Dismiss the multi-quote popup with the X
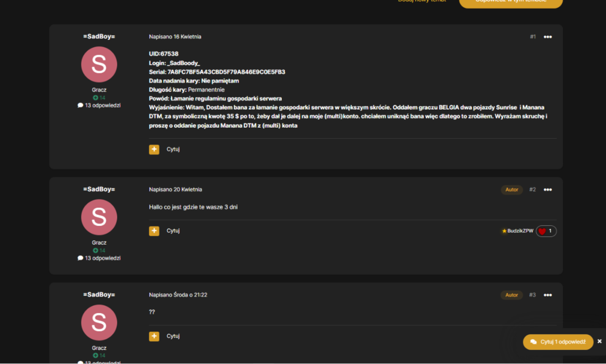Screen dimensions: 606x364 tap(599, 342)
